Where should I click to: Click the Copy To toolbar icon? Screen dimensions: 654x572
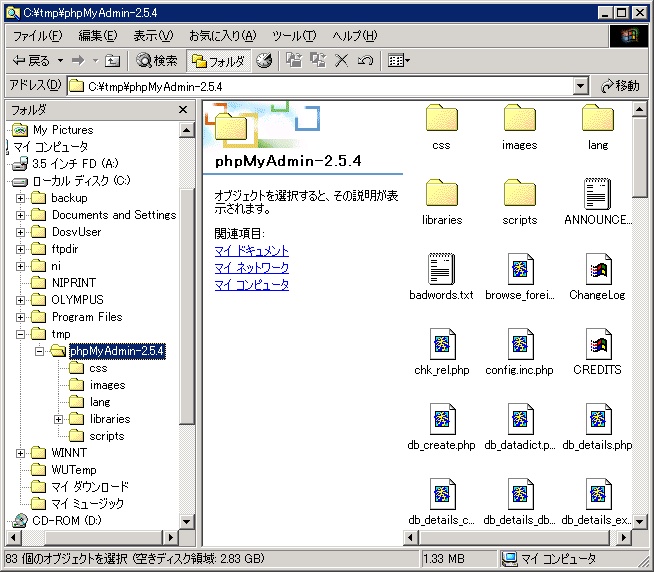click(318, 61)
